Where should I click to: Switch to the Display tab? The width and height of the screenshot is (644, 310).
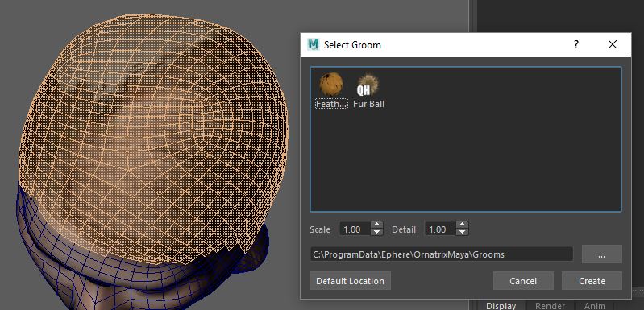coord(501,306)
